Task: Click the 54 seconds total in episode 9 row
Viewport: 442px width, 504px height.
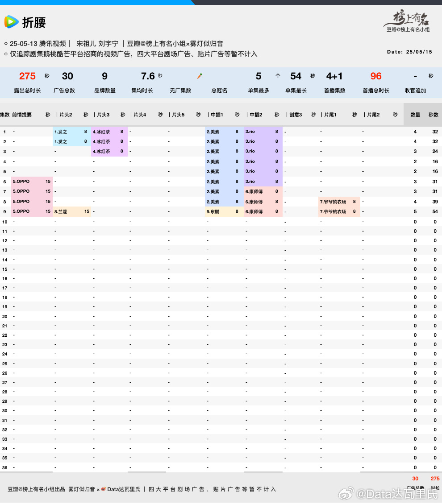Action: pyautogui.click(x=435, y=211)
